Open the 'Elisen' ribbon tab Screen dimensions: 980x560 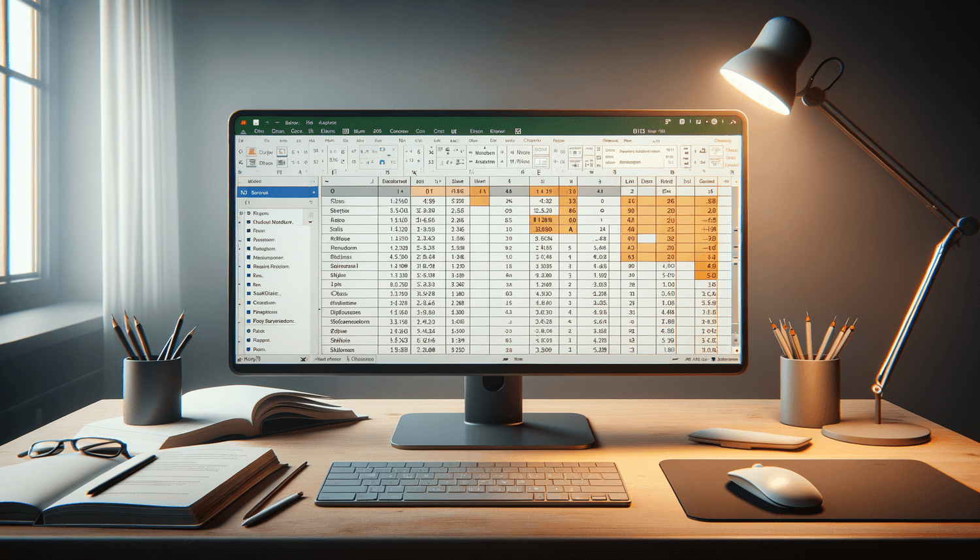[x=476, y=131]
